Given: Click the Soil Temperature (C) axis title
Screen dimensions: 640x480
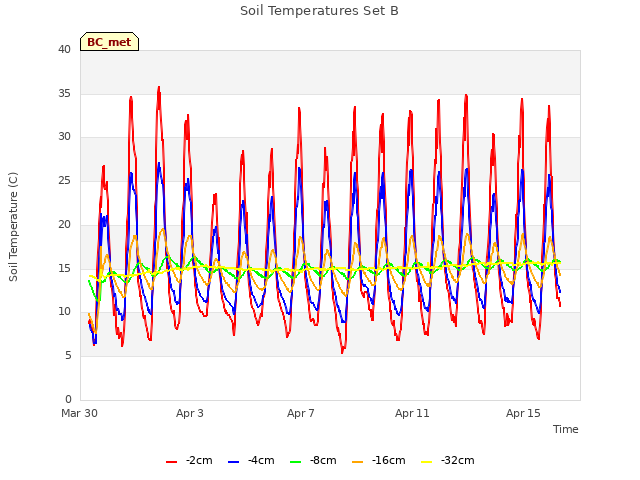Looking at the screenshot, I should coord(13,227).
